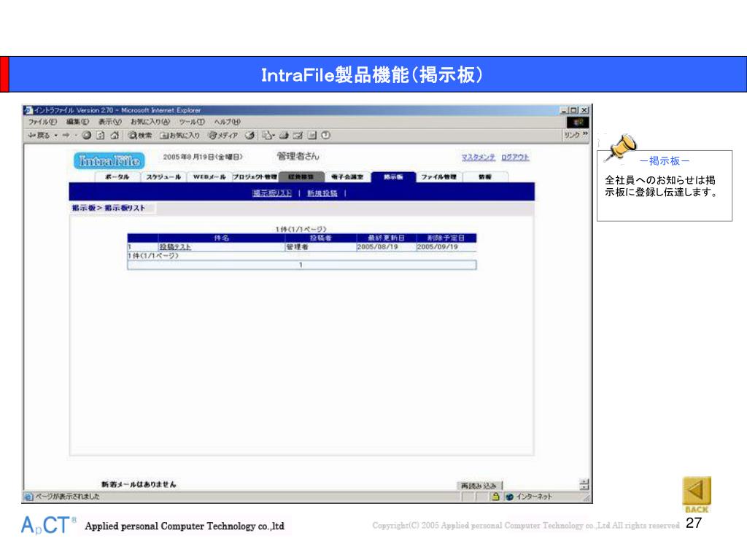Open the back button dropdown arrow

click(x=55, y=136)
